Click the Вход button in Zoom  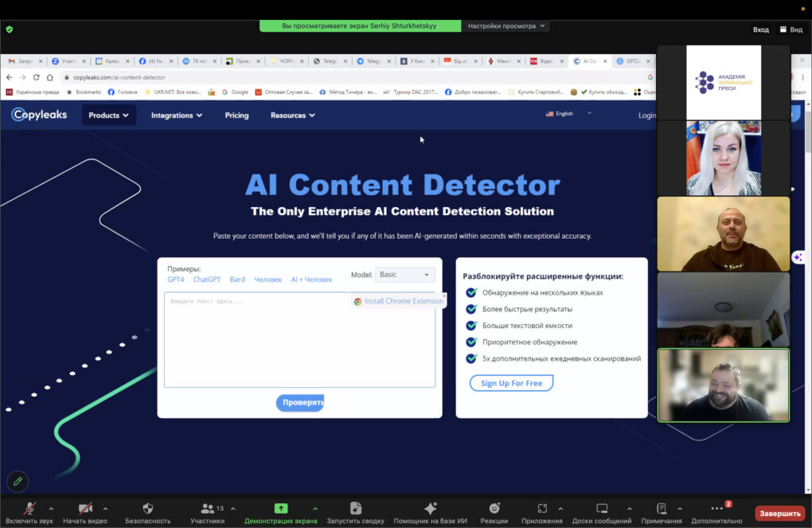[761, 29]
